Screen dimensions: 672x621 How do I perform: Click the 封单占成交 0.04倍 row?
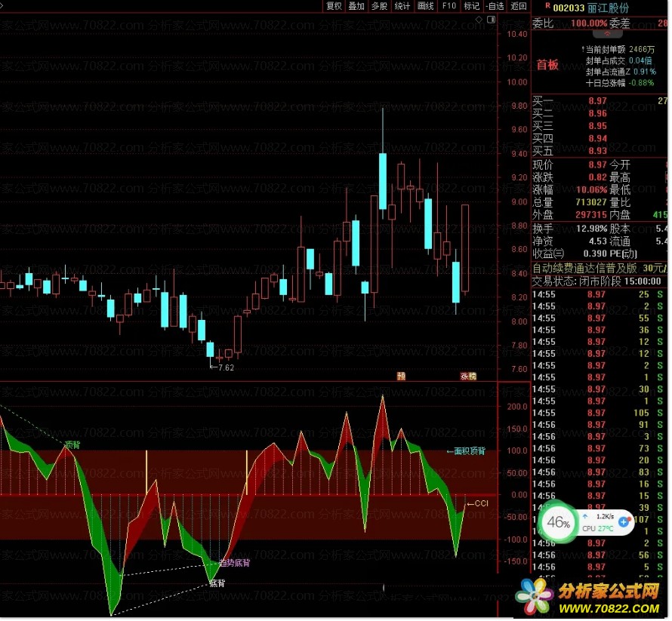[x=618, y=60]
